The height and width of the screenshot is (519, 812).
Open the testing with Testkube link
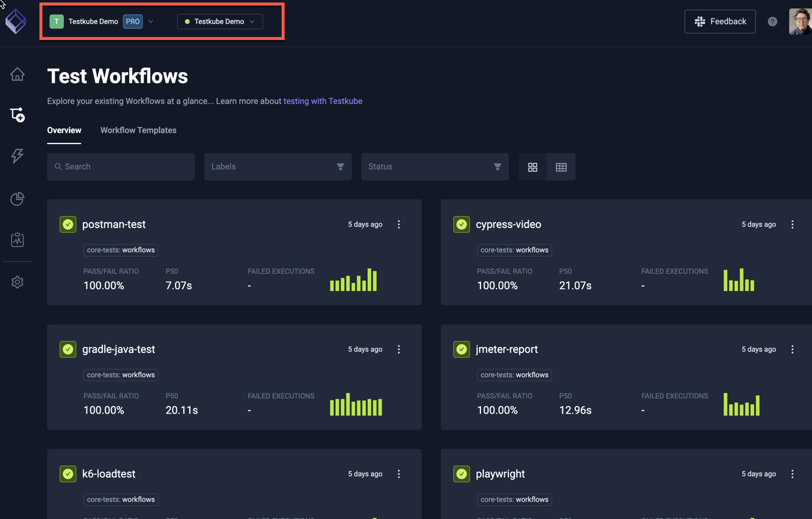point(323,101)
